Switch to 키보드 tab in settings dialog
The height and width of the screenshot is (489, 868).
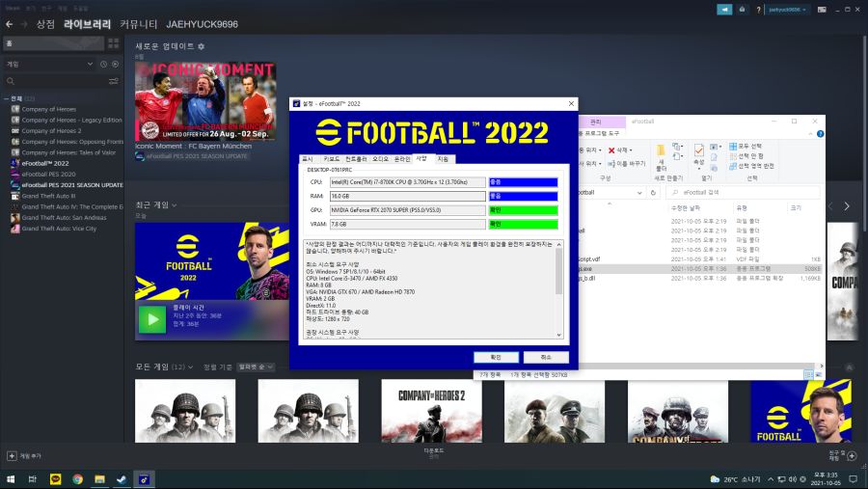(x=331, y=159)
